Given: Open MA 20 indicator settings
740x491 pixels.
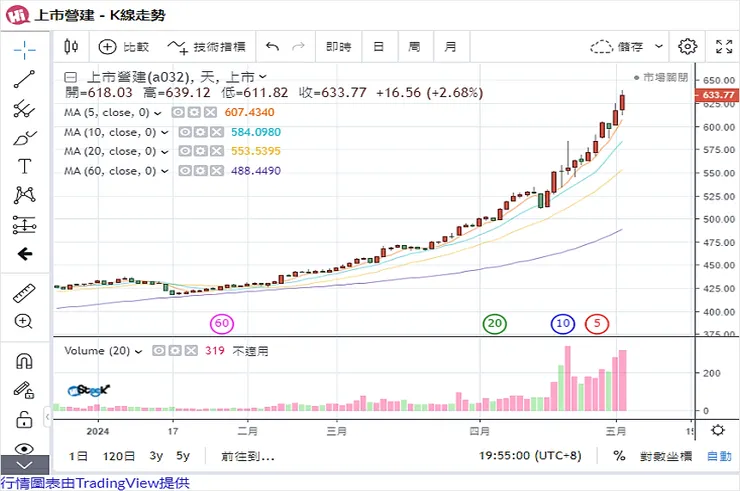Looking at the screenshot, I should (x=201, y=151).
